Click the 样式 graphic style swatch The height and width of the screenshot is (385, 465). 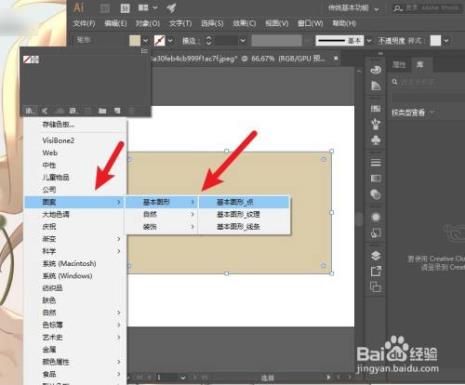pyautogui.click(x=435, y=41)
